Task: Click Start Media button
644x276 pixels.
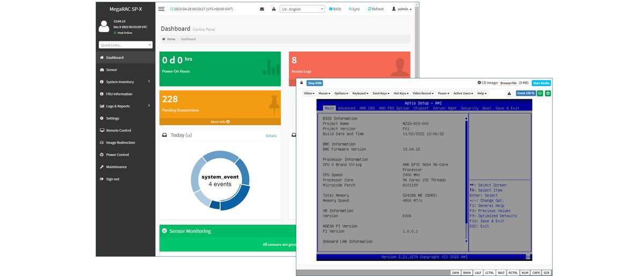Action: (541, 83)
